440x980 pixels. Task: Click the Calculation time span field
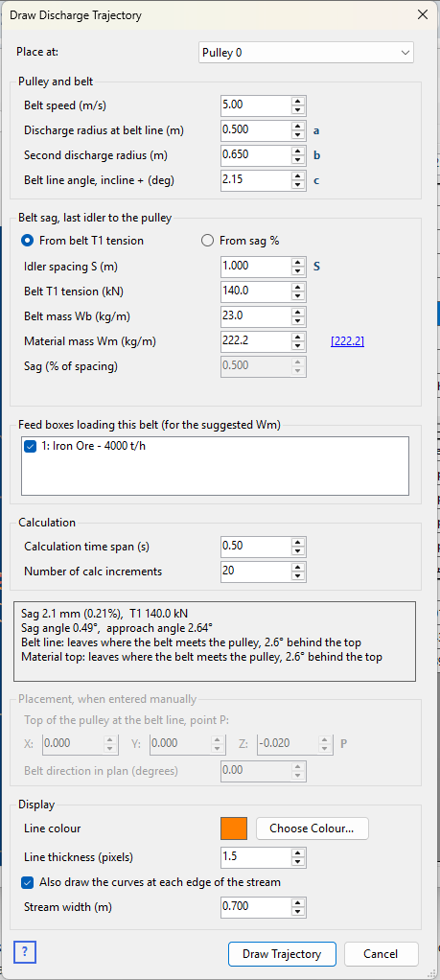(x=255, y=547)
